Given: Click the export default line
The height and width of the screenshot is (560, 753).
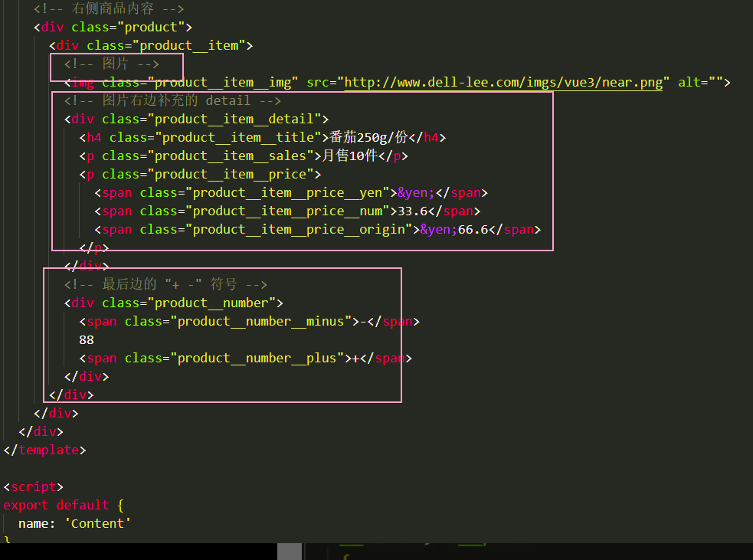Looking at the screenshot, I should click(64, 506).
